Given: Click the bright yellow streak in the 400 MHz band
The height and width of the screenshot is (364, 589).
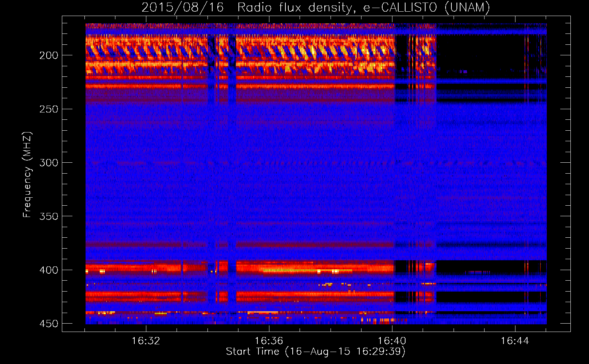Looking at the screenshot, I should (291, 270).
